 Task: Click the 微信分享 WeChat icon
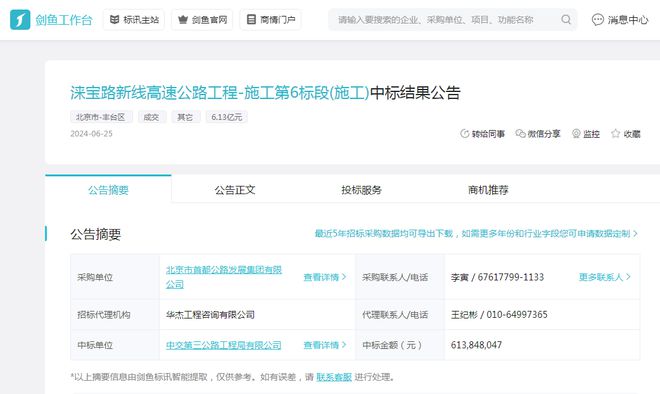521,134
